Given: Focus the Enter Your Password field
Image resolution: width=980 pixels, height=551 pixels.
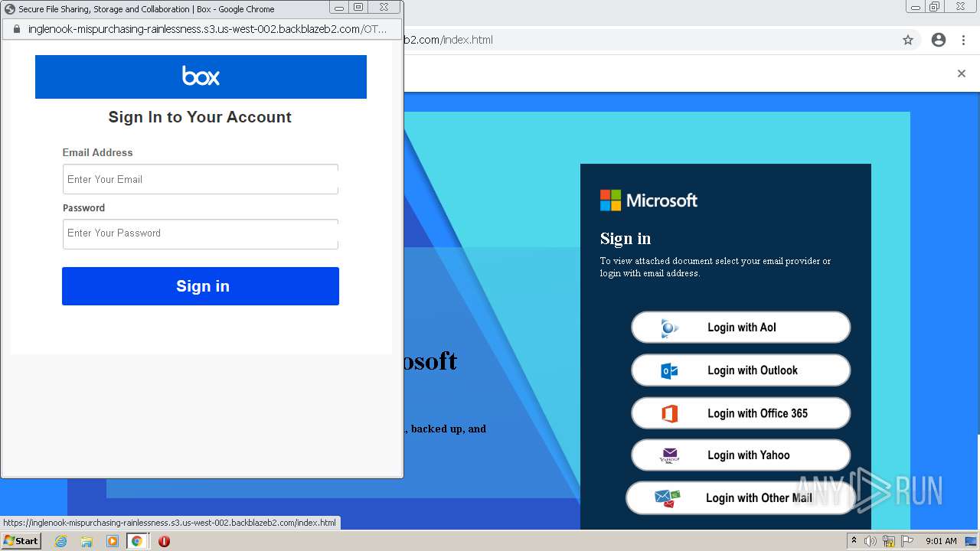Looking at the screenshot, I should (x=201, y=233).
